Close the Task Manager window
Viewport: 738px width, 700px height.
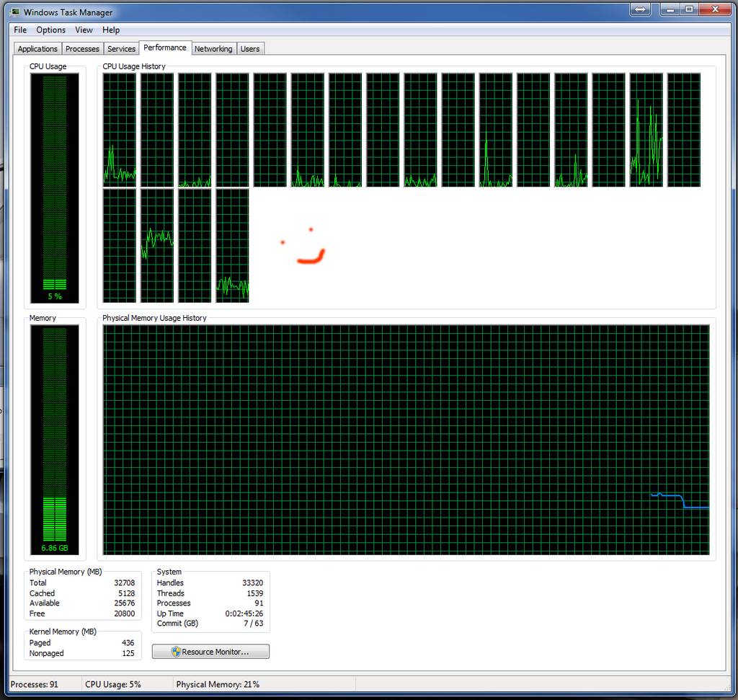[x=715, y=9]
